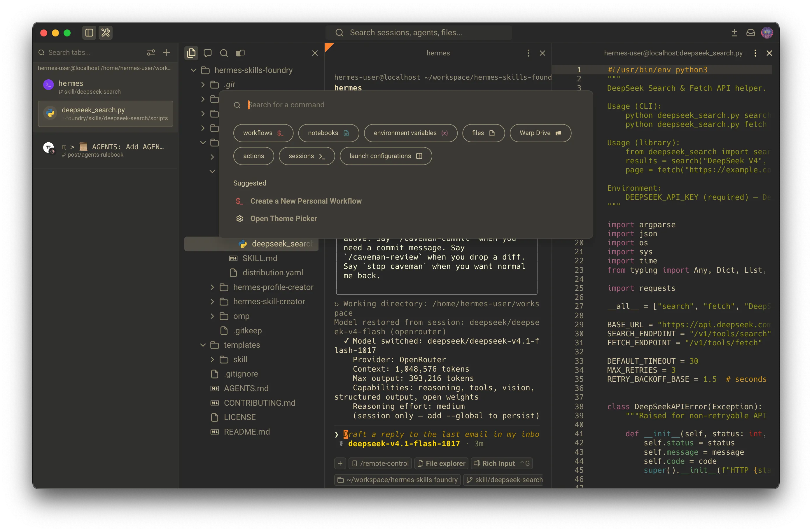Toggle the left sidebar panel icon
This screenshot has width=812, height=532.
pos(89,33)
